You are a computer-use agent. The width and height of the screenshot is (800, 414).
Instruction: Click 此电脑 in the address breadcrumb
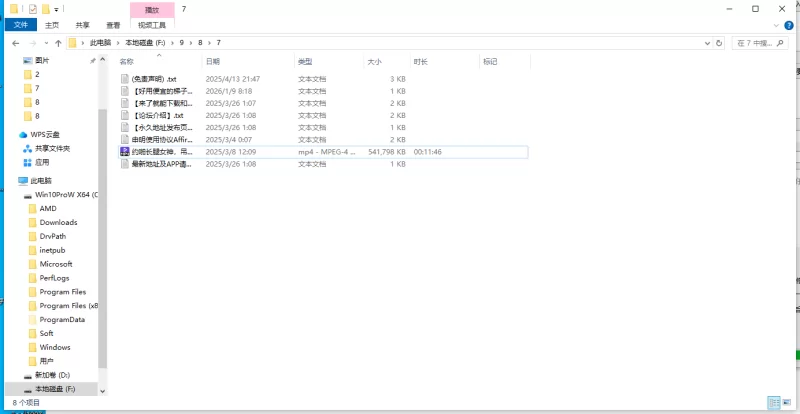(x=101, y=43)
